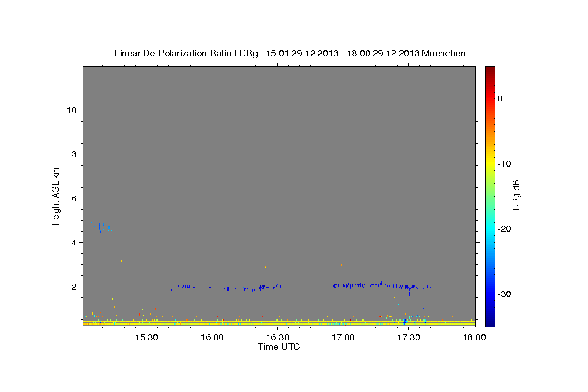The height and width of the screenshot is (392, 588).
Task: Click the 16:00 time tick label
Action: (212, 338)
